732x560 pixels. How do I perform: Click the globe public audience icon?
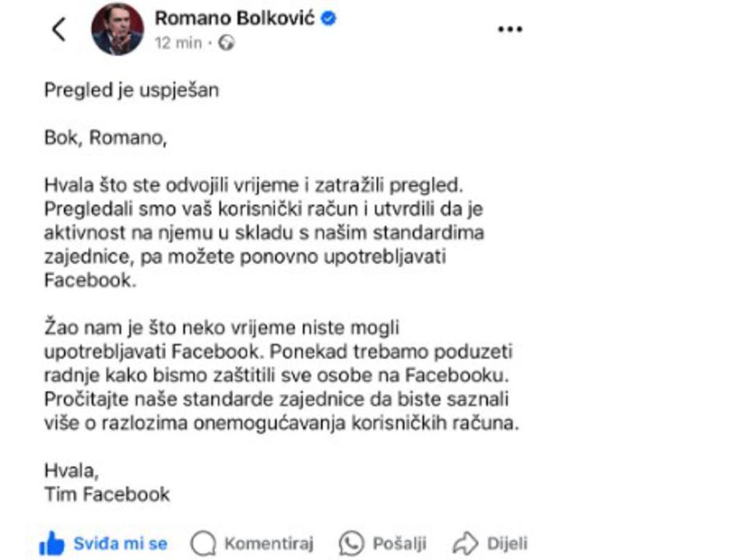226,44
